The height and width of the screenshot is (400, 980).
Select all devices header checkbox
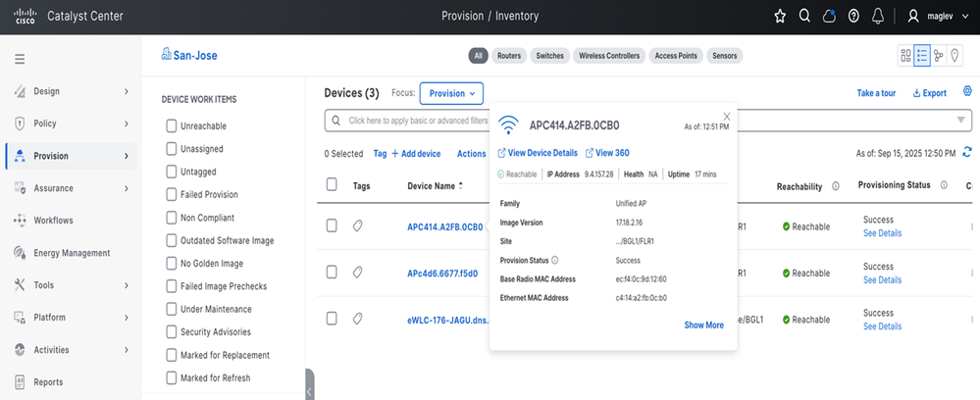(x=332, y=183)
